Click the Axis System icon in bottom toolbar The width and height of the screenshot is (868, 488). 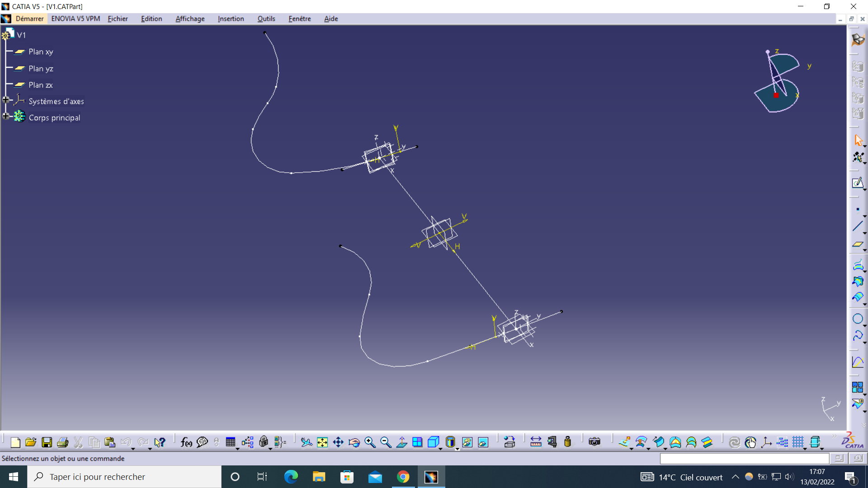[766, 442]
